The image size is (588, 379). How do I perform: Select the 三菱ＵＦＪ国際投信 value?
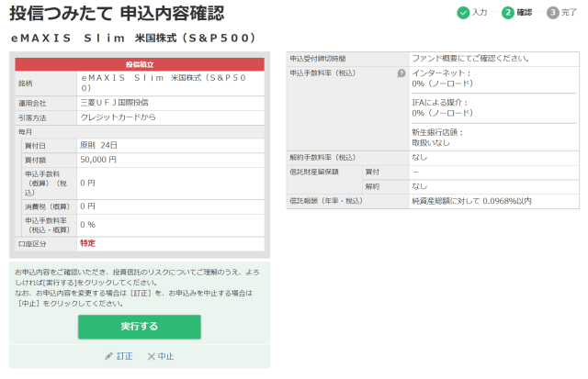click(x=114, y=103)
